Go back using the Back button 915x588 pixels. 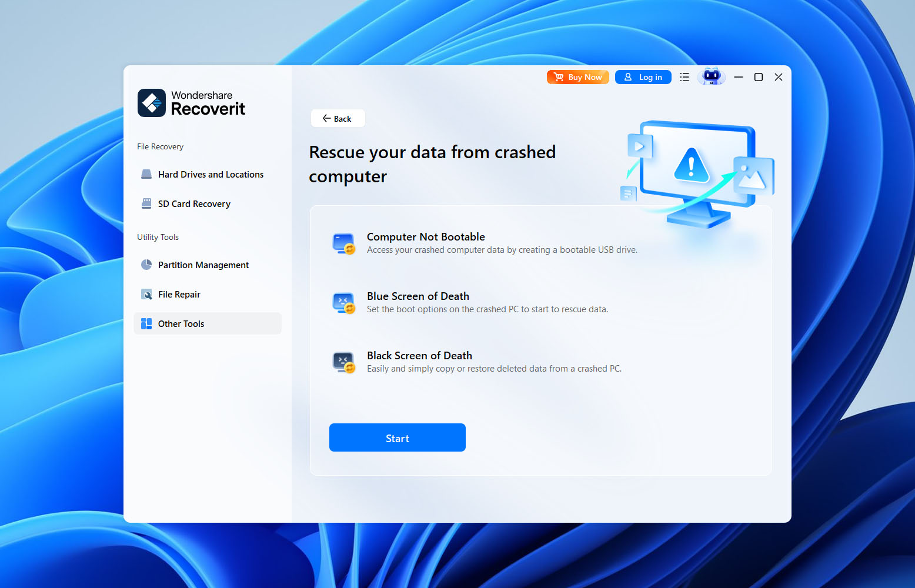click(338, 118)
